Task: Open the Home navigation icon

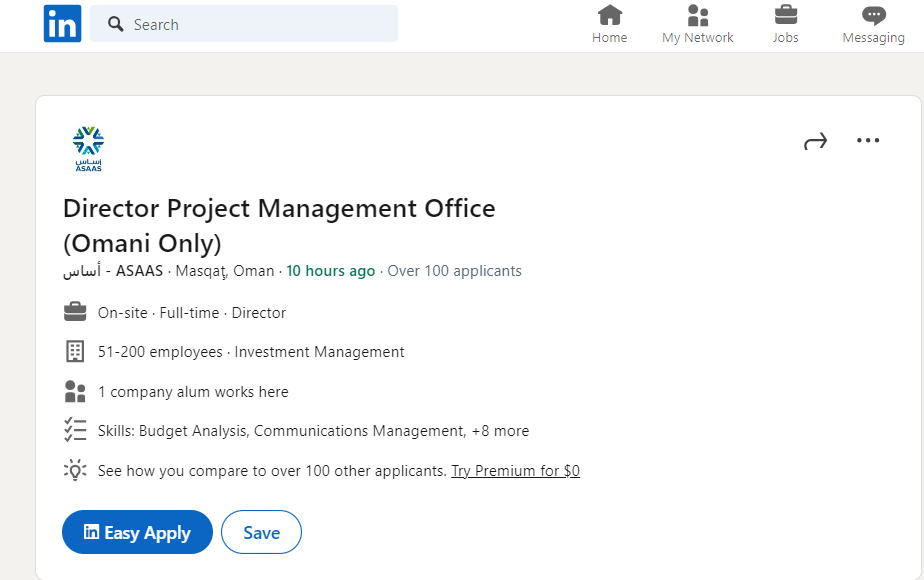Action: coord(610,15)
